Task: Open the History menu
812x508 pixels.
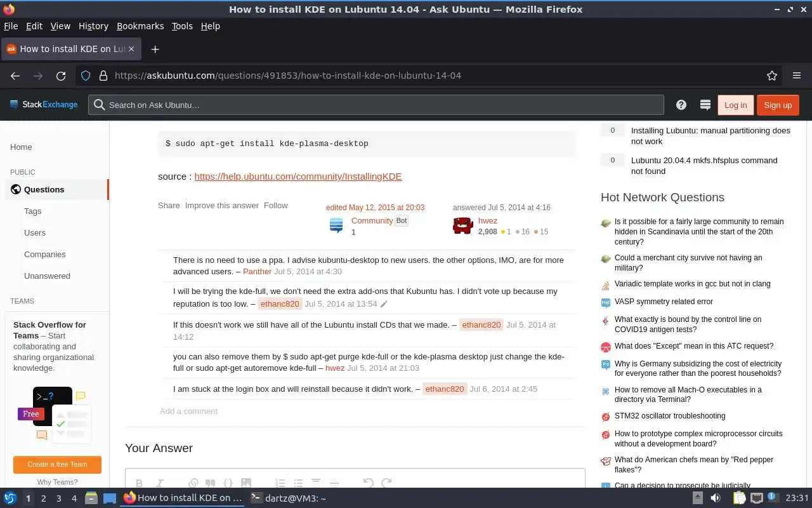Action: 93,26
